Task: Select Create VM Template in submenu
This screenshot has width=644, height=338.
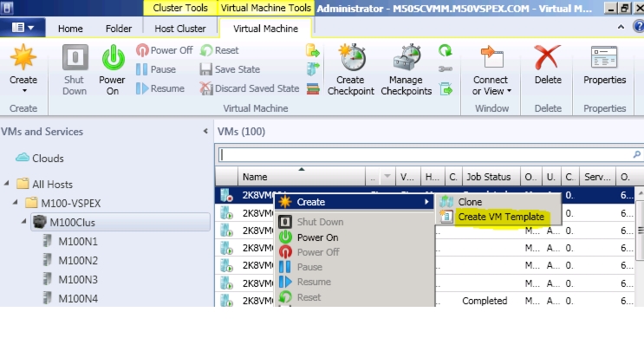Action: (501, 217)
